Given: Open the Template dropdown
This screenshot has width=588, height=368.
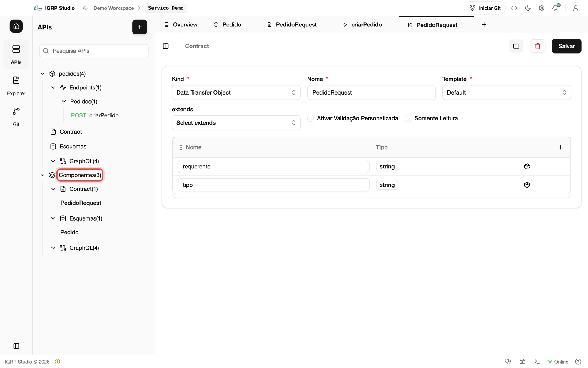Looking at the screenshot, I should click(507, 92).
